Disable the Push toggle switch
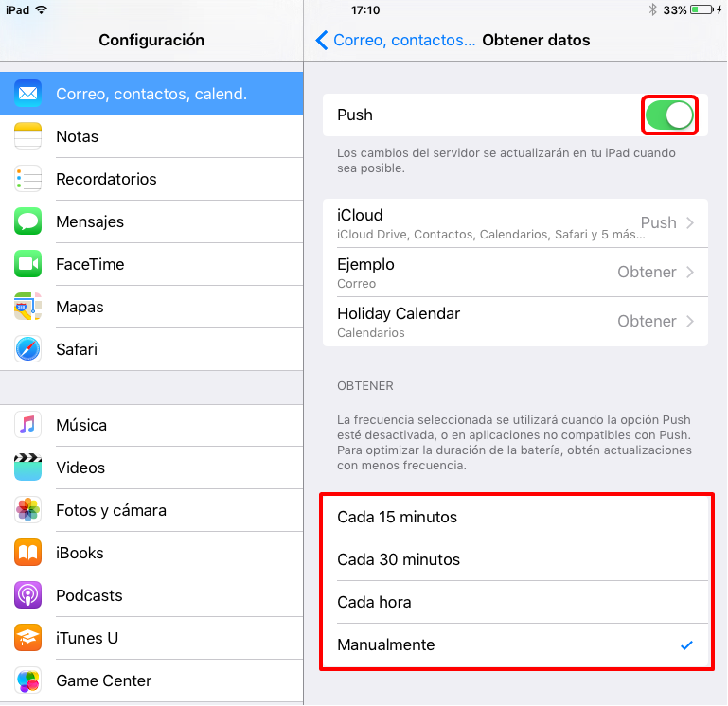Screen dimensions: 728x706 tap(669, 115)
